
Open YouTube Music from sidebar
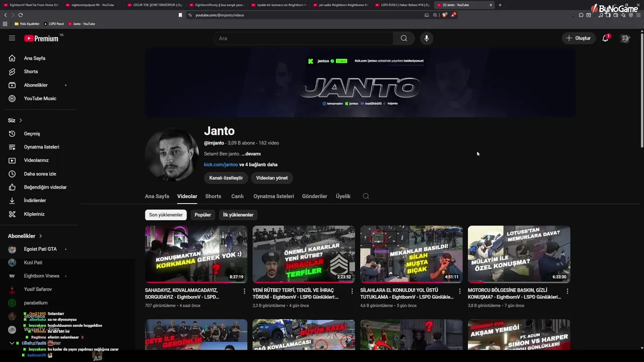click(40, 99)
